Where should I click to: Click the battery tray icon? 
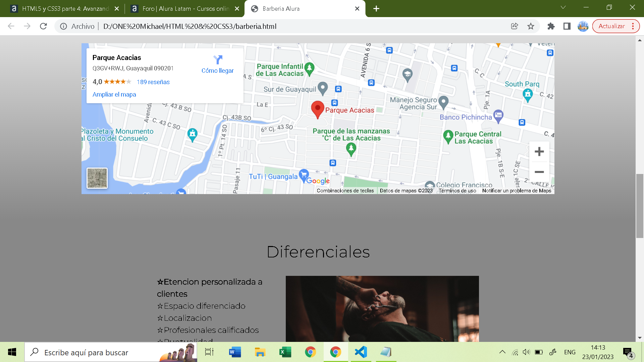(539, 352)
